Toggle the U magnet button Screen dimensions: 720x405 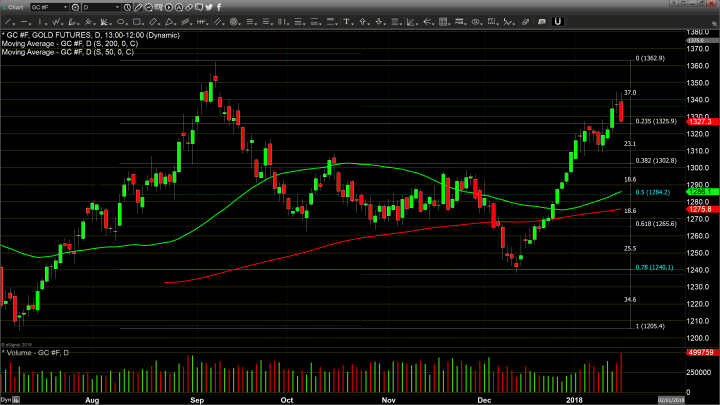point(557,22)
